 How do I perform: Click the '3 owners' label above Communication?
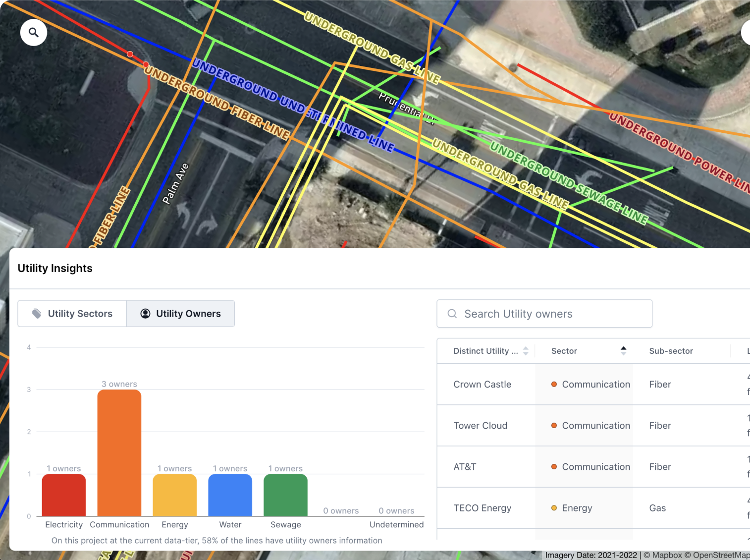(x=119, y=384)
